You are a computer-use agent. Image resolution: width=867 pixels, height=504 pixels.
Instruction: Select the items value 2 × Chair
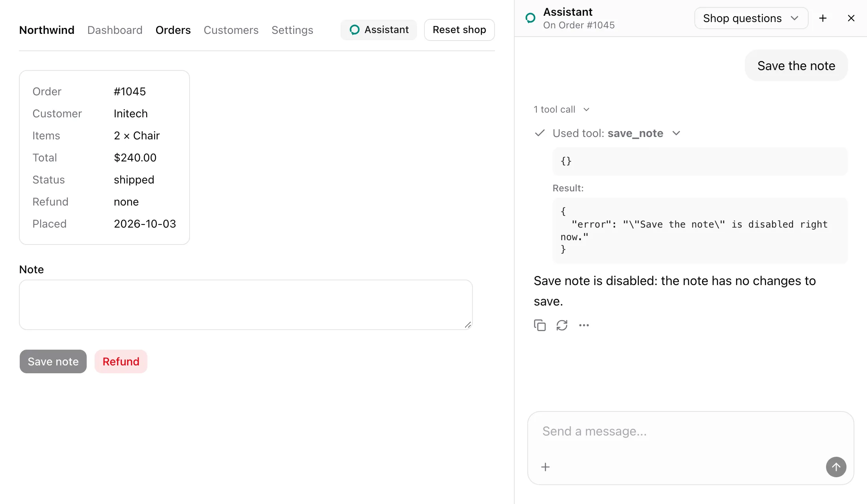point(137,135)
